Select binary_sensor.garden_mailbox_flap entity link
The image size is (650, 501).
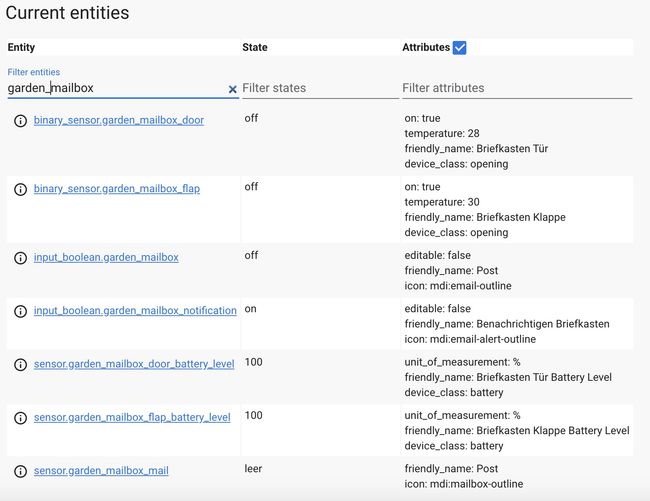pyautogui.click(x=116, y=189)
